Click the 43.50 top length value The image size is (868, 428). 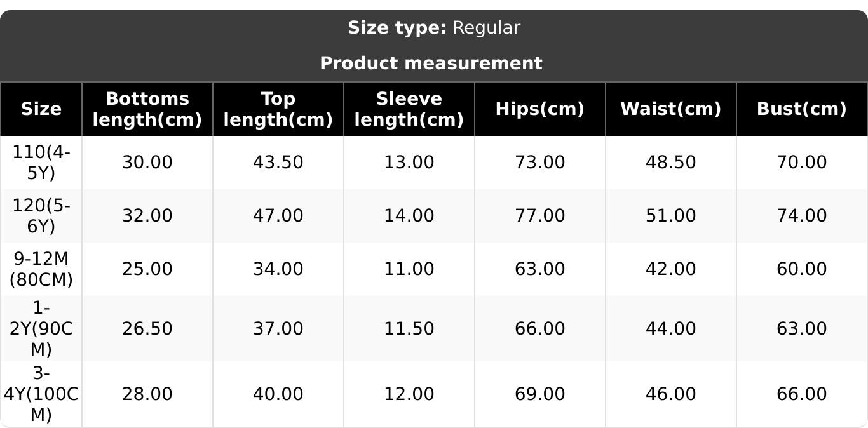[x=278, y=163]
